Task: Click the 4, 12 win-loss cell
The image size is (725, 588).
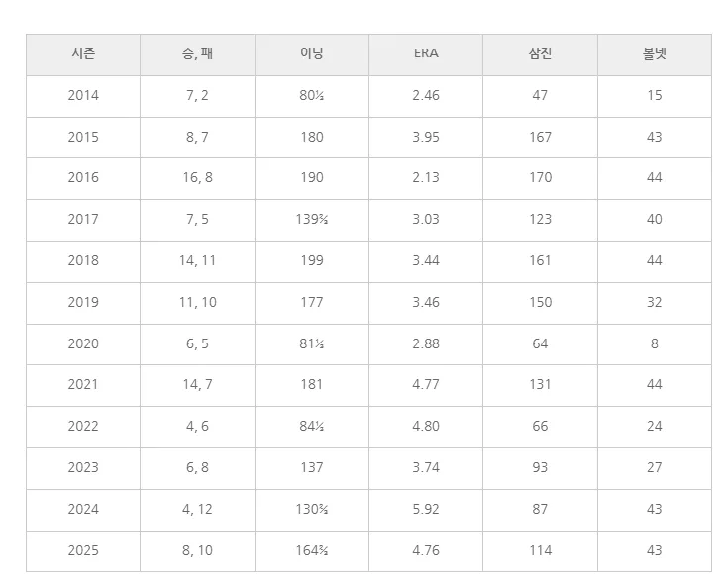Action: [x=197, y=510]
